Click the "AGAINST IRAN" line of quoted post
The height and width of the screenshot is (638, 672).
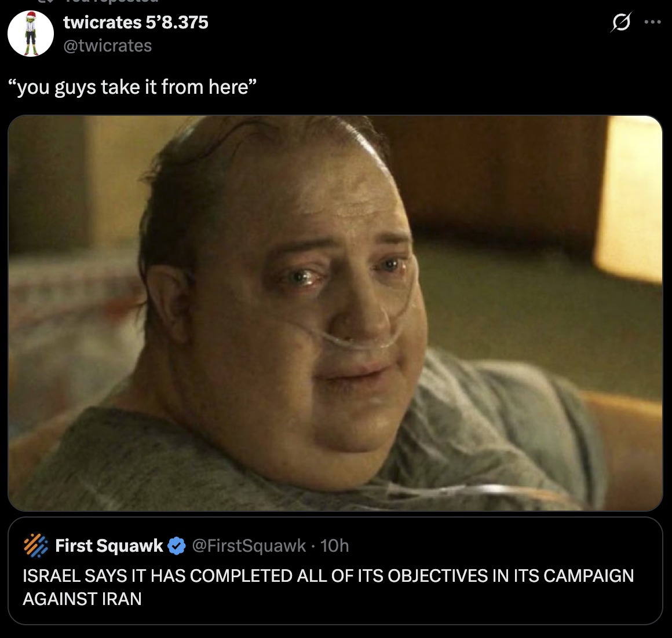tap(82, 599)
